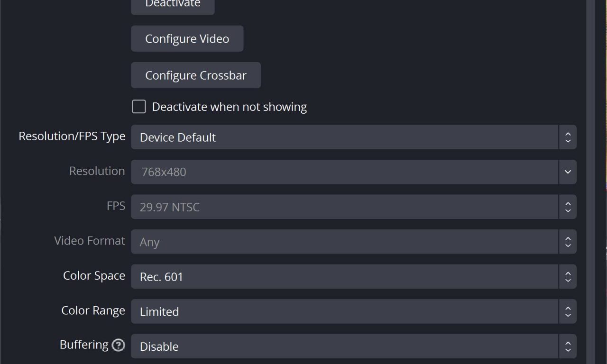Click the arrows at the Buffering field's end
607x364 pixels.
coord(568,346)
